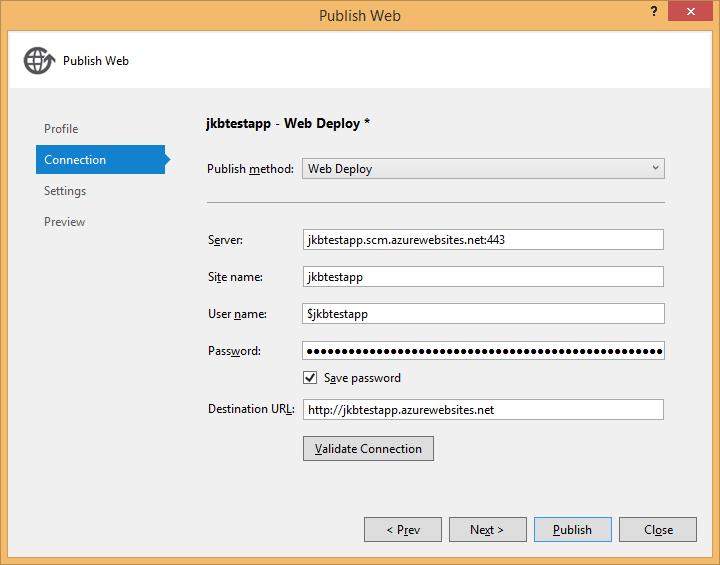The image size is (720, 565).
Task: Focus the Password field
Action: [x=483, y=350]
